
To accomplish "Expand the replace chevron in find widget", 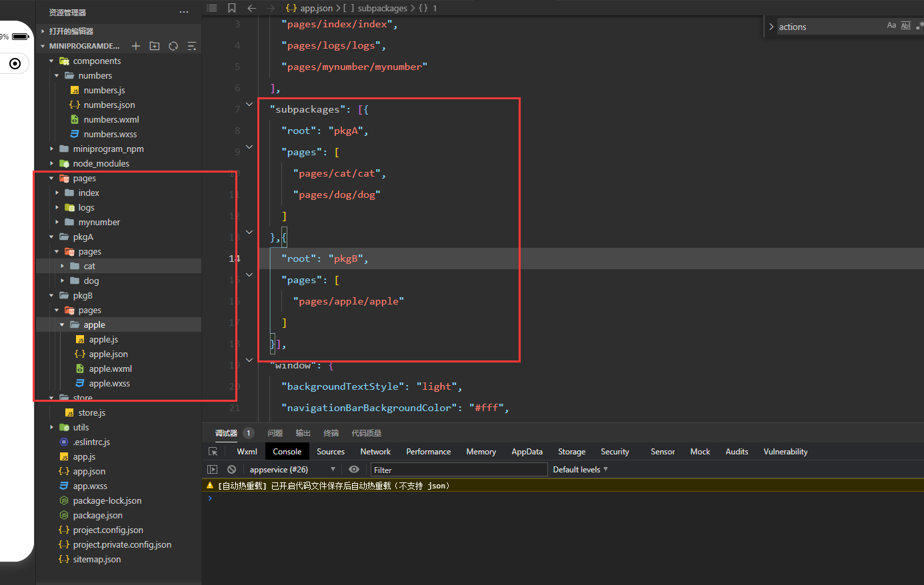I will click(771, 27).
